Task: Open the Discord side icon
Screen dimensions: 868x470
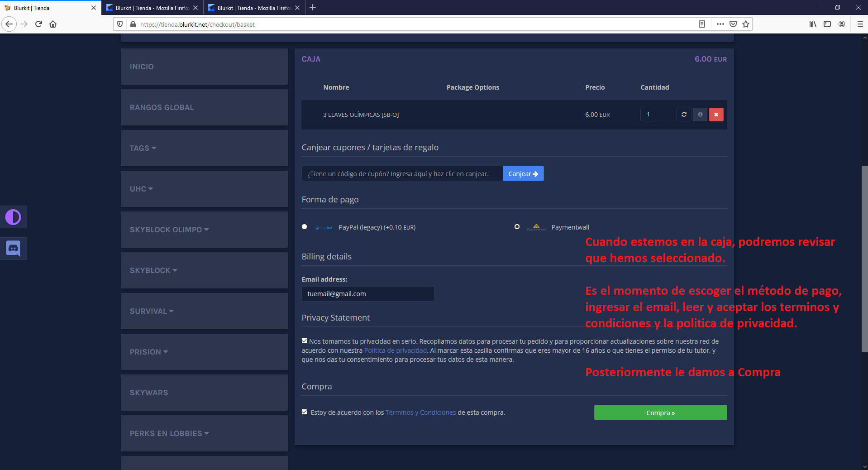Action: (13, 249)
